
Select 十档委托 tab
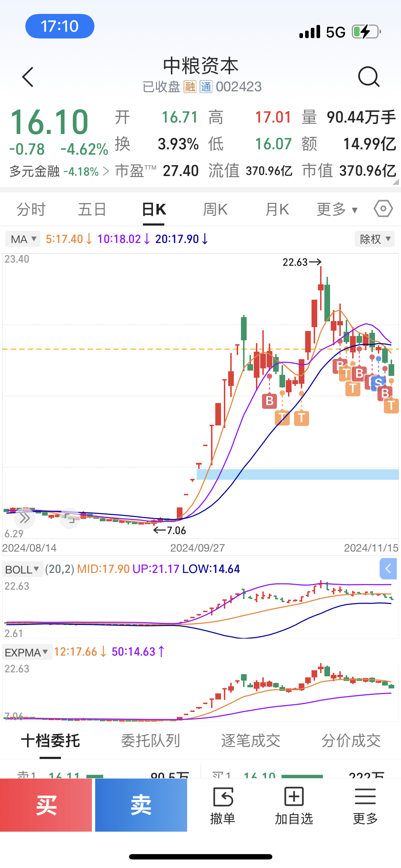[50, 741]
